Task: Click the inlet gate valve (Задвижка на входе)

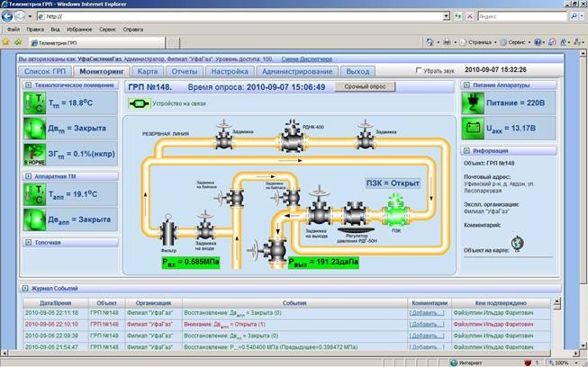Action: (x=205, y=226)
